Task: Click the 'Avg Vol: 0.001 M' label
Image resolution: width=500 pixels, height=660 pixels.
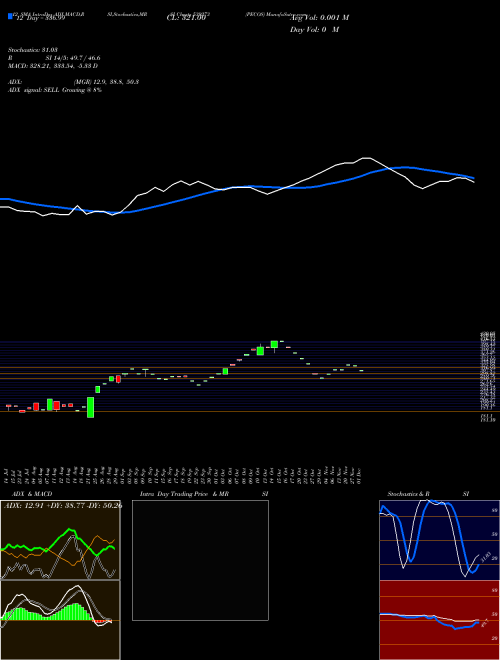Action: click(319, 18)
